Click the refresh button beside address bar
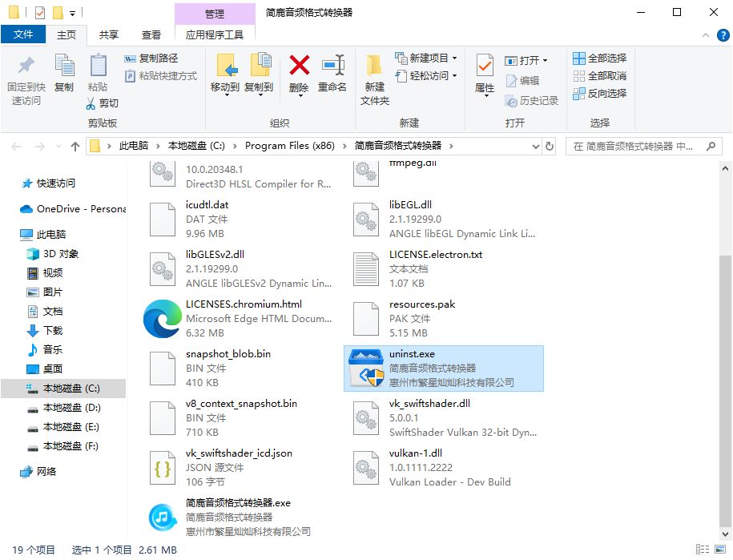Image resolution: width=733 pixels, height=560 pixels. tap(550, 147)
